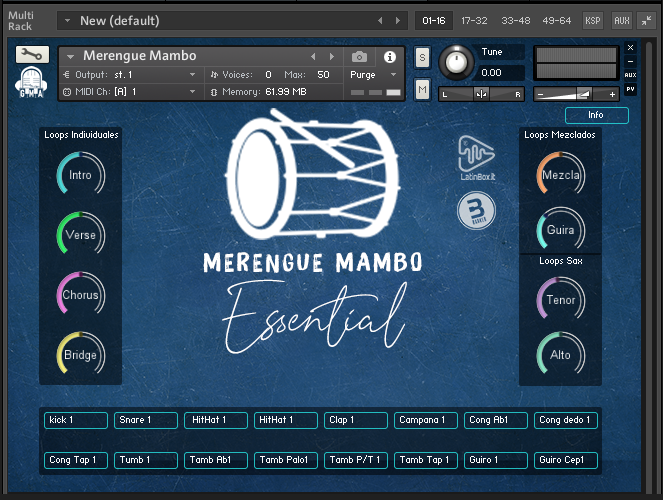Toggle the AUX button in rack header
This screenshot has height=500, width=663.
click(622, 20)
